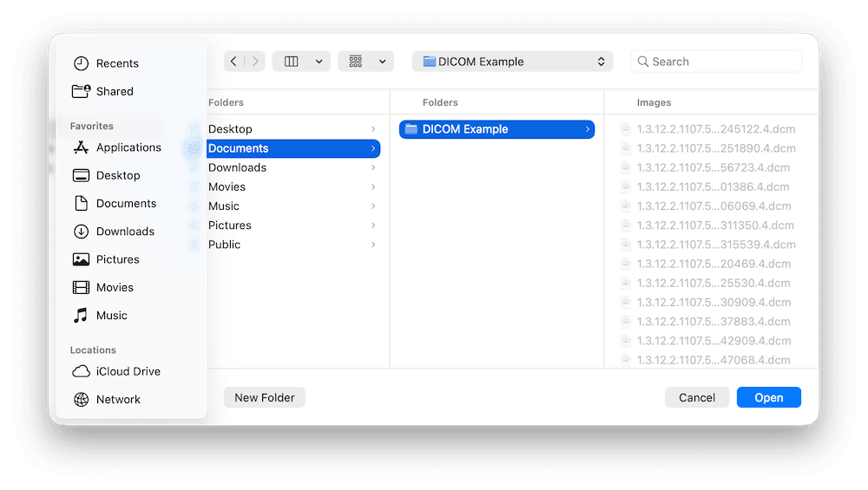Select the file ending in 245122.4.dcm
This screenshot has height=490, width=868.
(715, 129)
